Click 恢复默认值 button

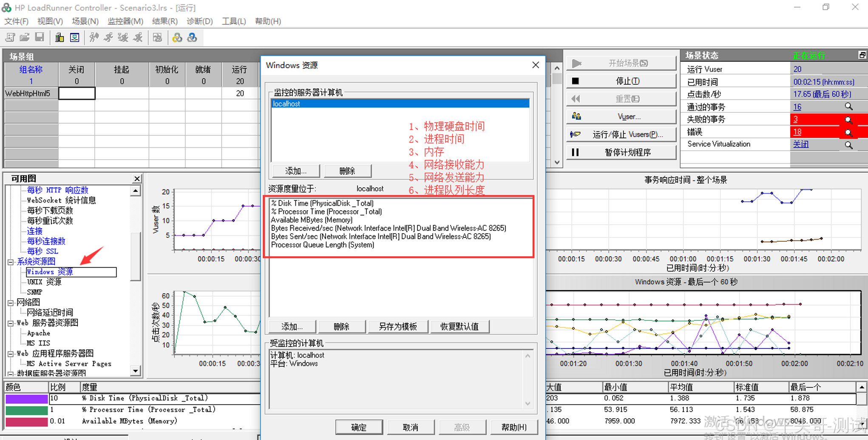point(460,326)
